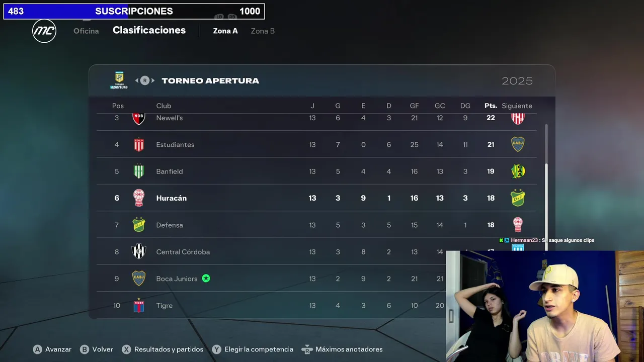Switch to next competition with right arrow
The image size is (644, 362).
click(153, 80)
